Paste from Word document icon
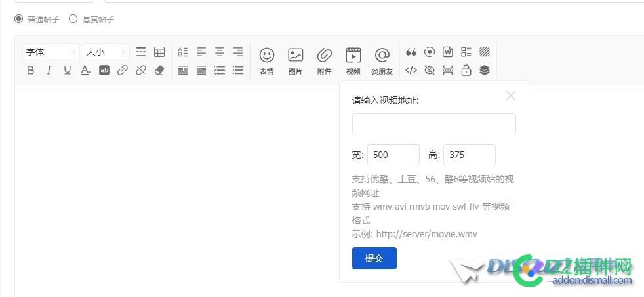This screenshot has width=644, height=297. point(448,52)
